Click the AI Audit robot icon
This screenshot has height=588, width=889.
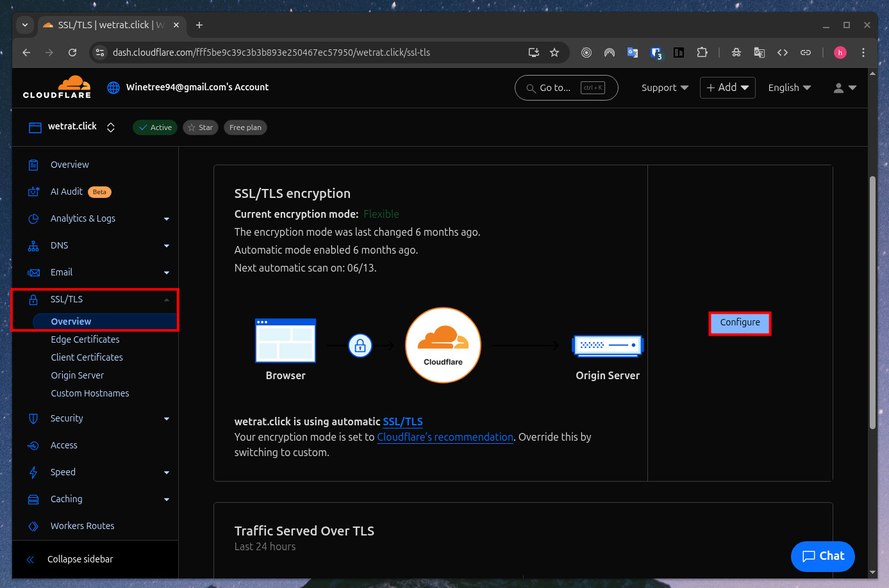click(x=33, y=192)
